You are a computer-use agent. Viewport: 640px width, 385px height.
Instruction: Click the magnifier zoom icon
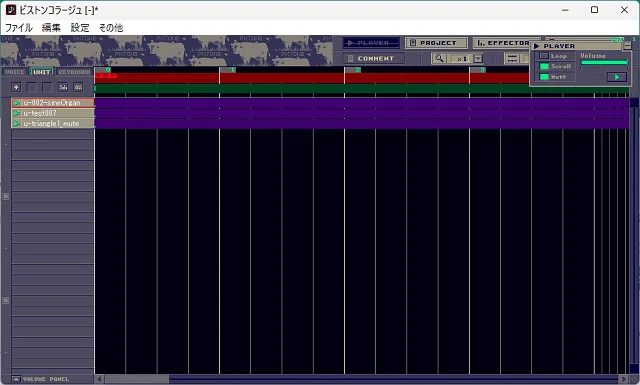tap(439, 58)
